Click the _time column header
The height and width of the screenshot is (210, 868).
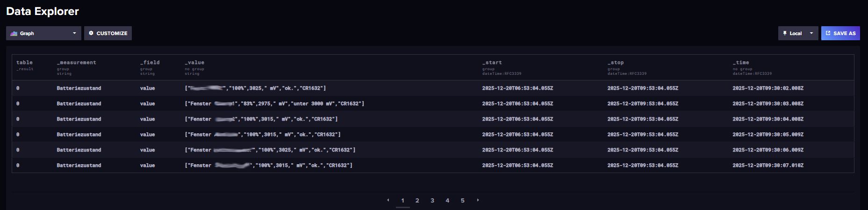(x=741, y=63)
